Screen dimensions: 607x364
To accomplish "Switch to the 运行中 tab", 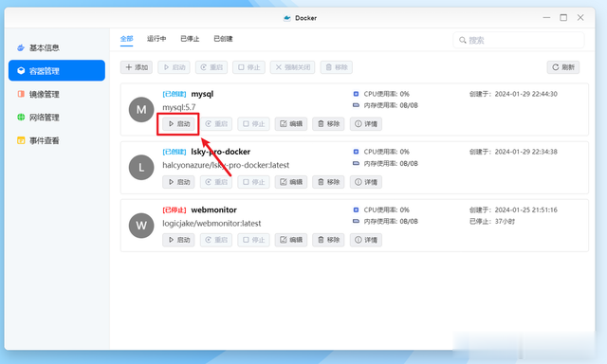I will pos(156,39).
